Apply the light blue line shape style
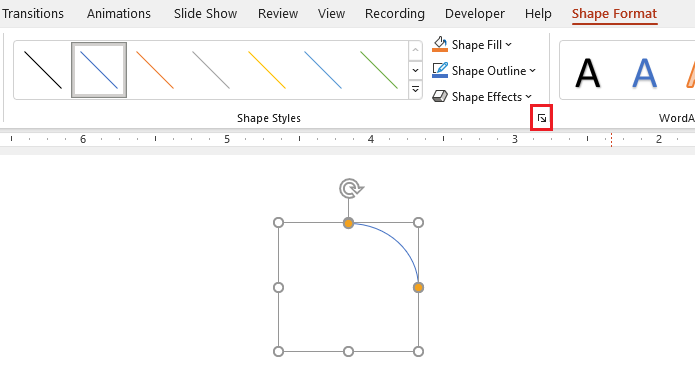695x390 pixels. (x=323, y=70)
